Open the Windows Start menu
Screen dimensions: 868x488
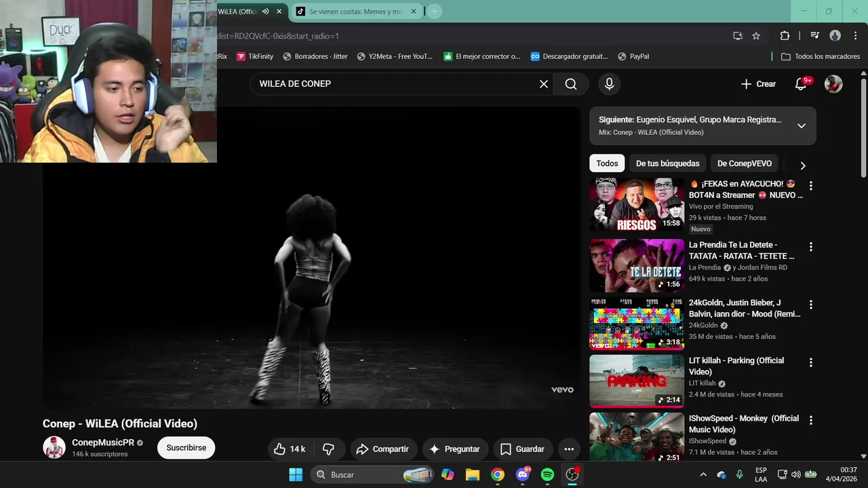click(296, 474)
